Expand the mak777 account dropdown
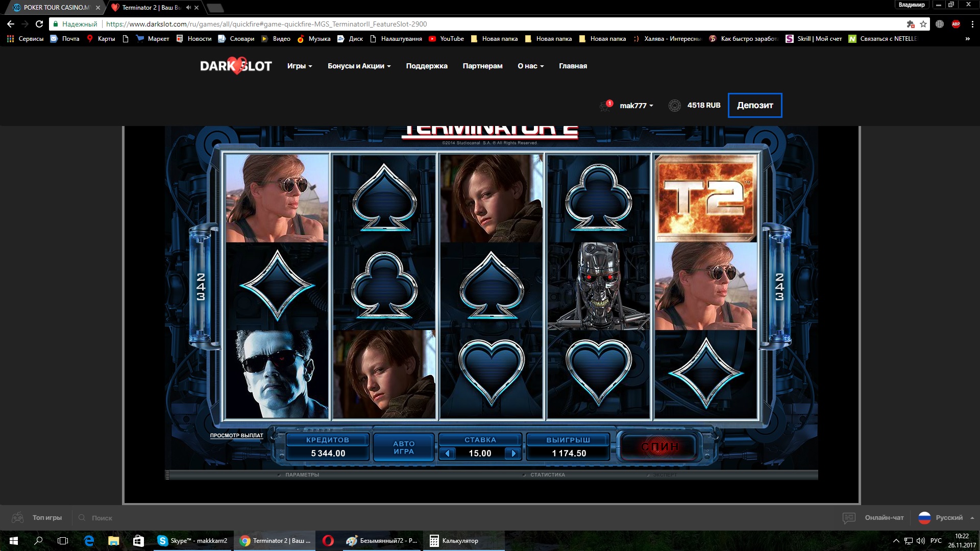 pyautogui.click(x=636, y=106)
